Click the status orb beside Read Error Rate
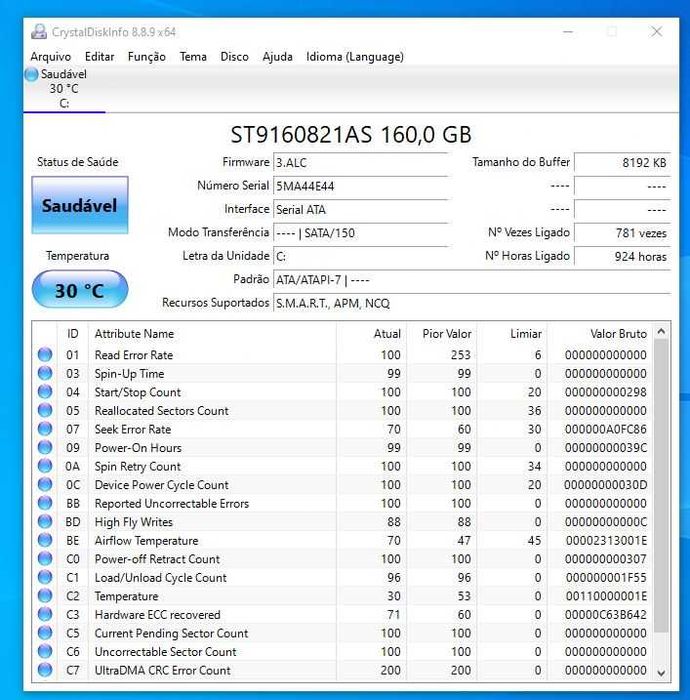This screenshot has height=700, width=690. pos(45,355)
